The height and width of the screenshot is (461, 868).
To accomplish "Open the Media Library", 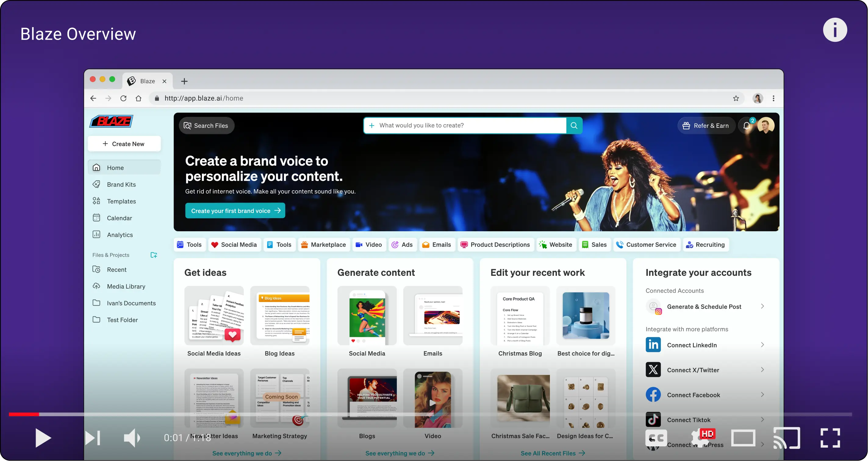I will click(124, 286).
